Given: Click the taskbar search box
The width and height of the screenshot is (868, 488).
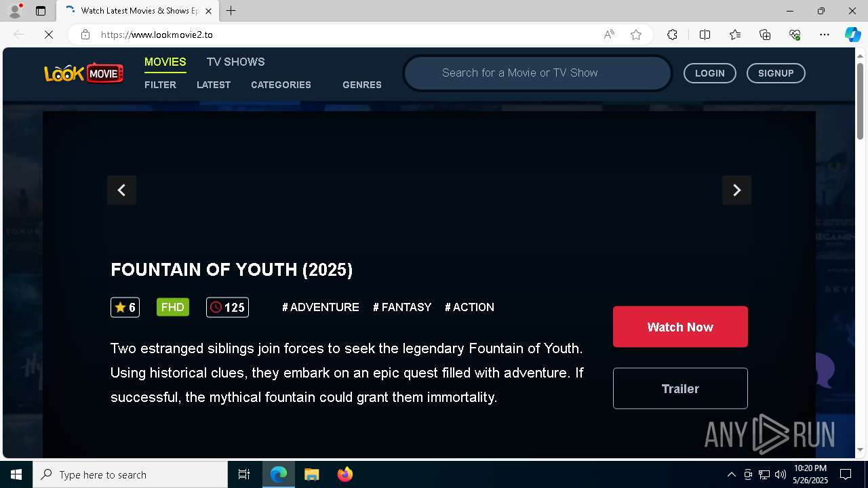Looking at the screenshot, I should tap(130, 474).
